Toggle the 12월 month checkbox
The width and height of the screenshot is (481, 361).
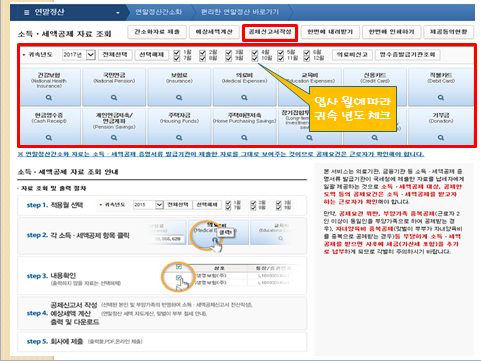pyautogui.click(x=307, y=58)
